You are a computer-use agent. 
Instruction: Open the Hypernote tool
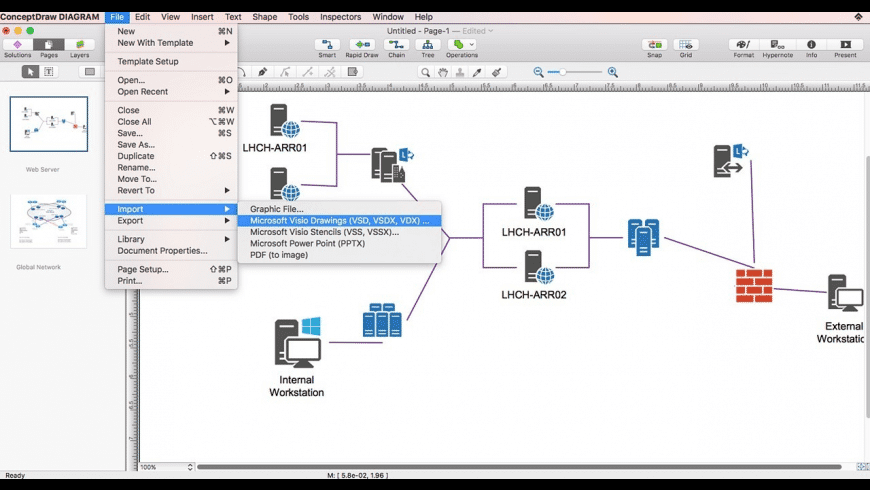[x=777, y=45]
